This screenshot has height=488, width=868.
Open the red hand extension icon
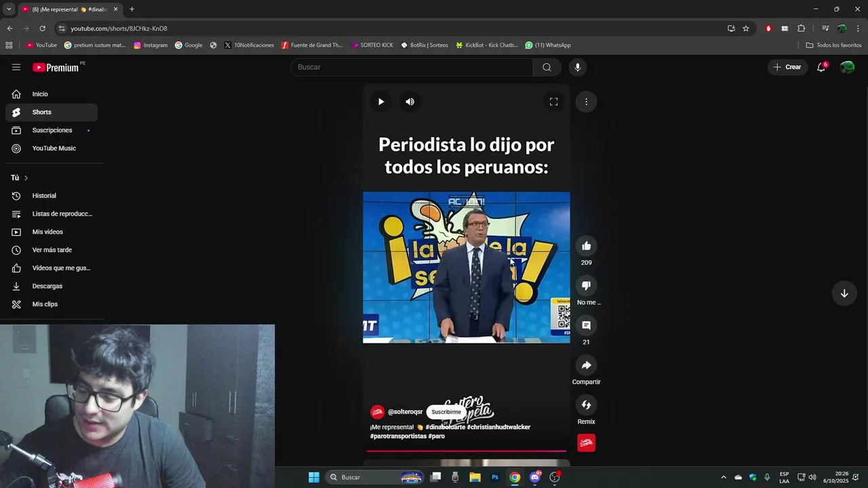(x=768, y=28)
